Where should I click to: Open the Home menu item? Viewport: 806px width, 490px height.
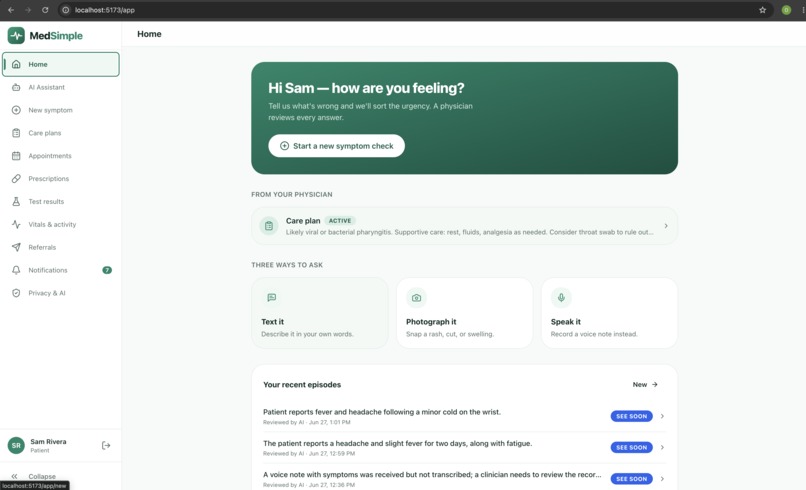[61, 64]
